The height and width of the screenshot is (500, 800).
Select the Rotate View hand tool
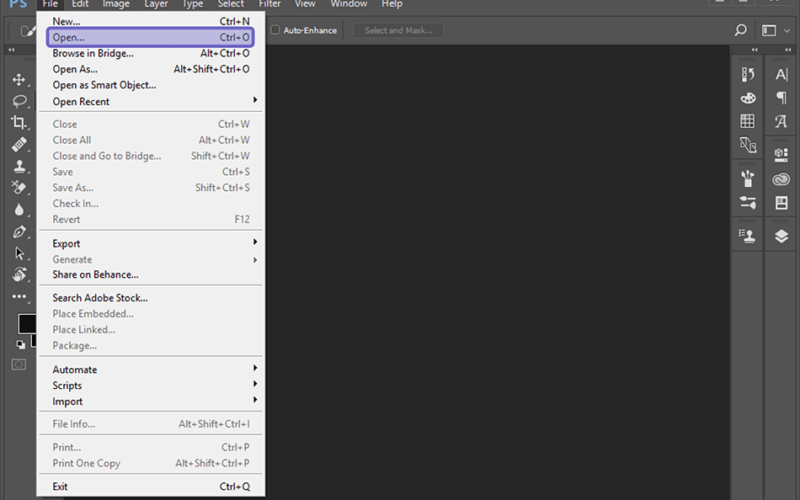click(x=19, y=274)
